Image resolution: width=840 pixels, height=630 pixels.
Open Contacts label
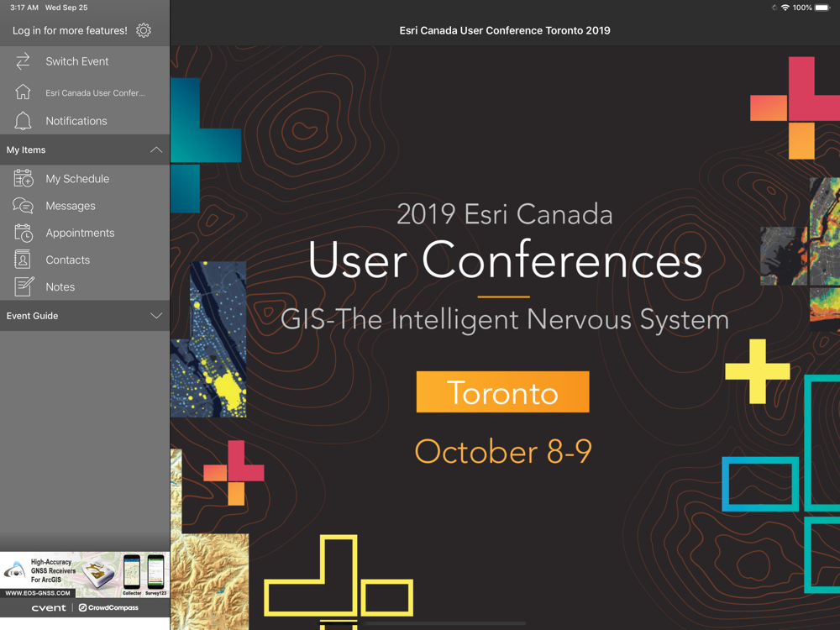(x=67, y=260)
